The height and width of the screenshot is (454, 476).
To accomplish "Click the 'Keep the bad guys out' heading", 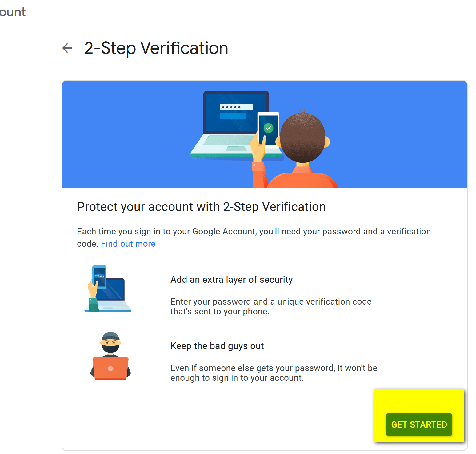I will point(217,346).
